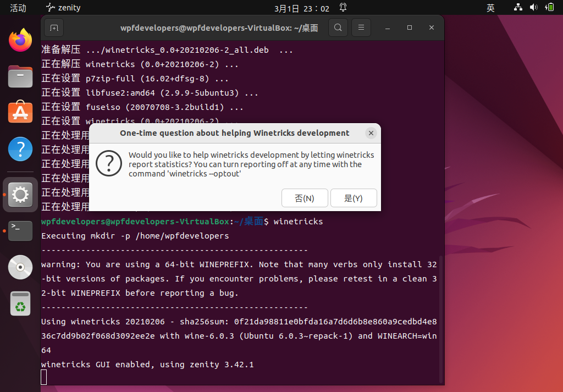Open the clock showing 3月1日 23:02
Screen dimensions: 563x392
[x=302, y=9]
